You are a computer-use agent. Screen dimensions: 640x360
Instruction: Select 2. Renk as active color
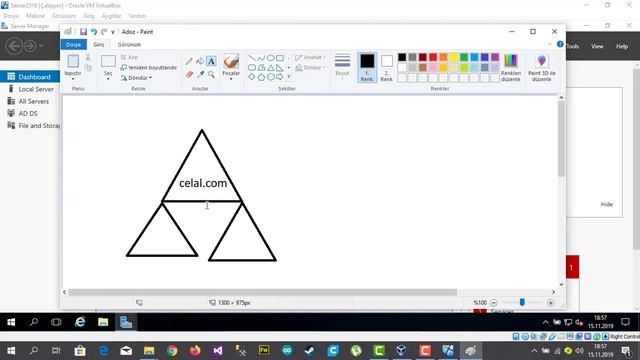[387, 68]
